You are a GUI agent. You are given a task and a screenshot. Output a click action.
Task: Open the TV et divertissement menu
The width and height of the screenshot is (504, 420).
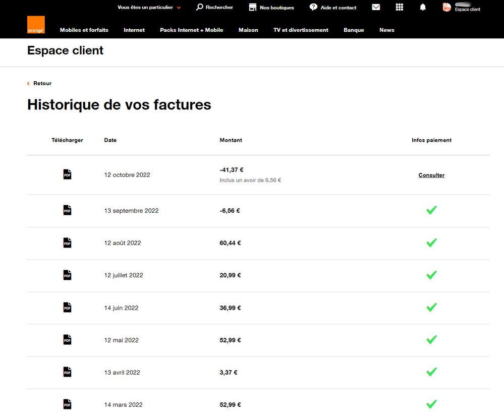click(x=301, y=30)
